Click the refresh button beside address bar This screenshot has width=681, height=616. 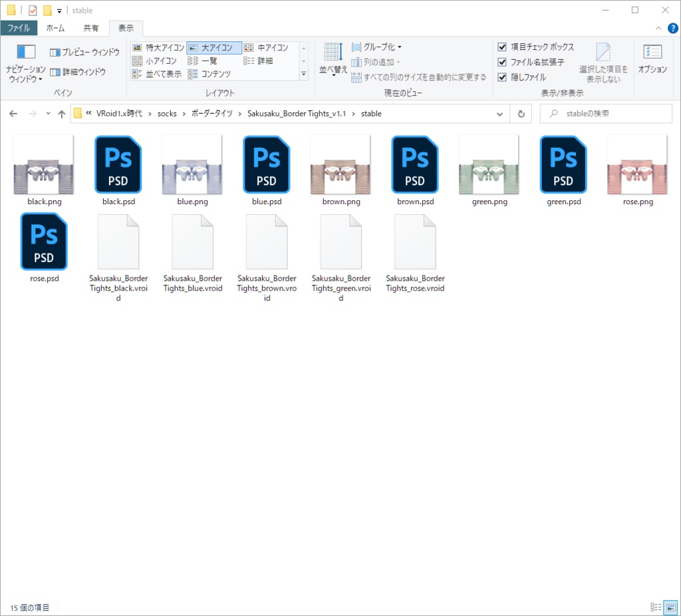pos(521,114)
